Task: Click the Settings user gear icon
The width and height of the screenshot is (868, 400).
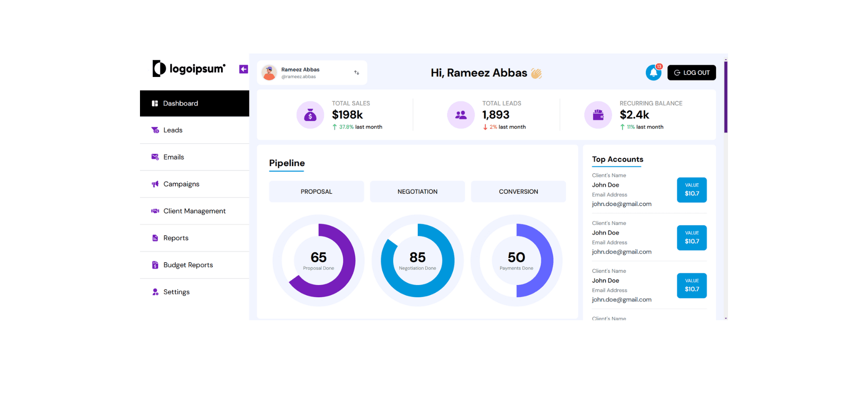Action: (155, 292)
